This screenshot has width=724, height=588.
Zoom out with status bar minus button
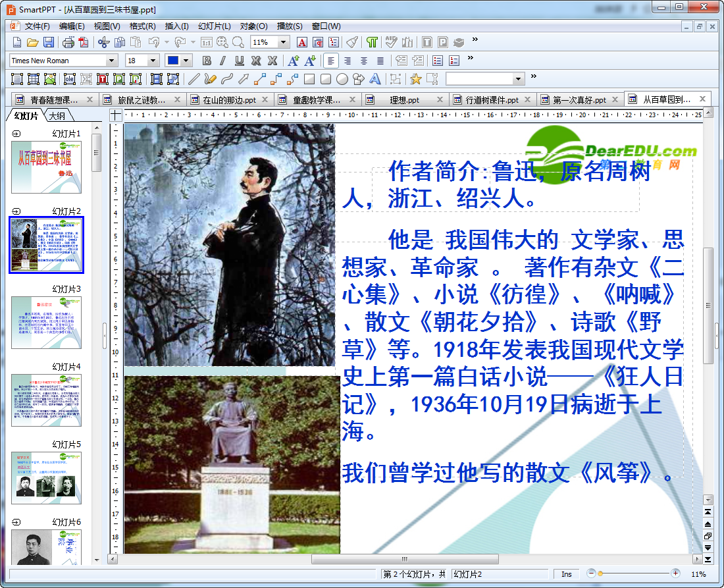[591, 574]
